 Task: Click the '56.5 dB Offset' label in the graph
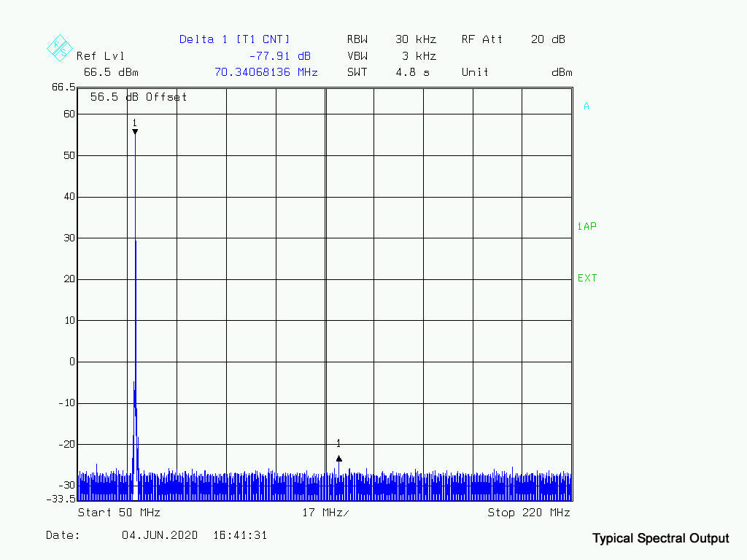[x=139, y=97]
